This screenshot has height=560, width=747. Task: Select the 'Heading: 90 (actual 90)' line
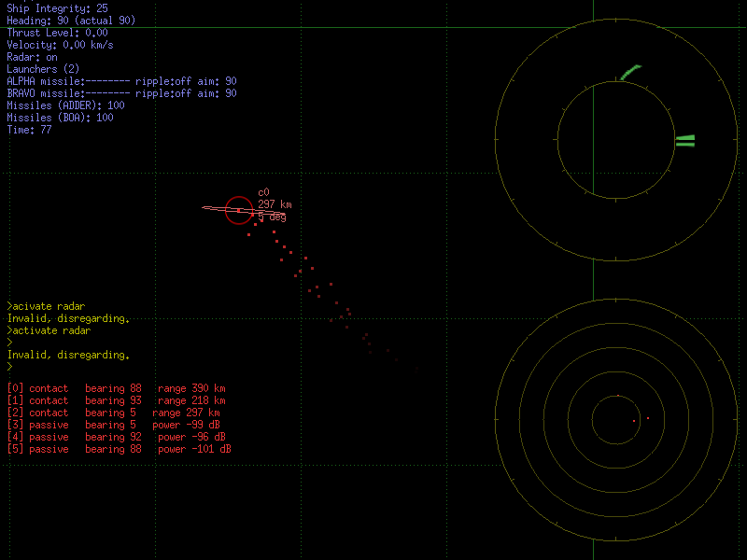coord(72,21)
